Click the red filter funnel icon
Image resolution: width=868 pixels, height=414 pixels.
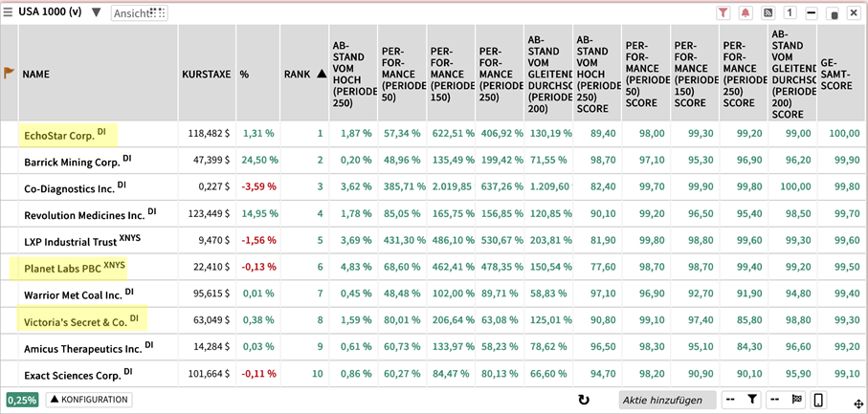tap(723, 13)
